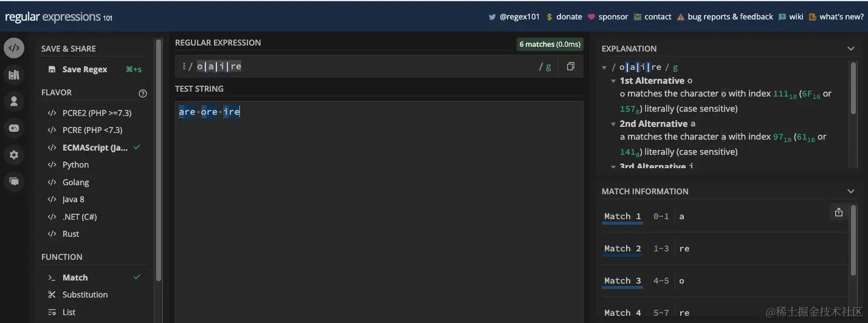868x323 pixels.
Task: Click inside the test string area
Action: 379,212
